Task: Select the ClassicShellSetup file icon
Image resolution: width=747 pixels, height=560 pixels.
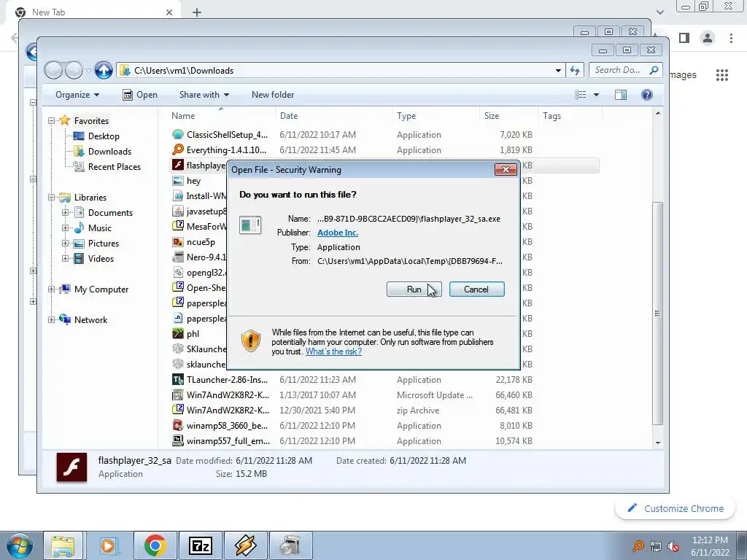Action: 178,135
